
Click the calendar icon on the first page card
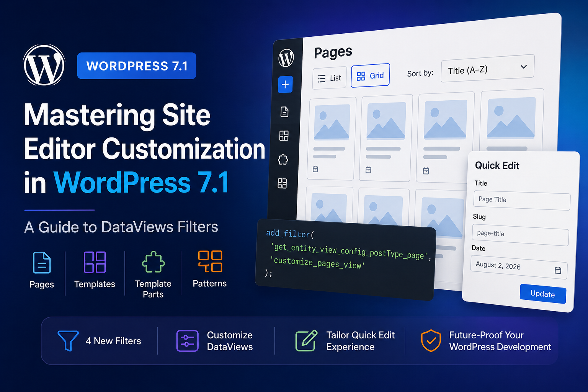pos(315,169)
